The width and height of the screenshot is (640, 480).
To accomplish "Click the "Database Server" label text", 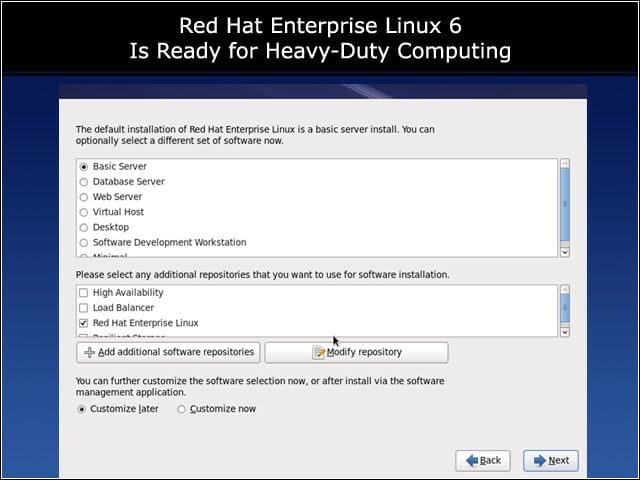I will click(x=129, y=182).
